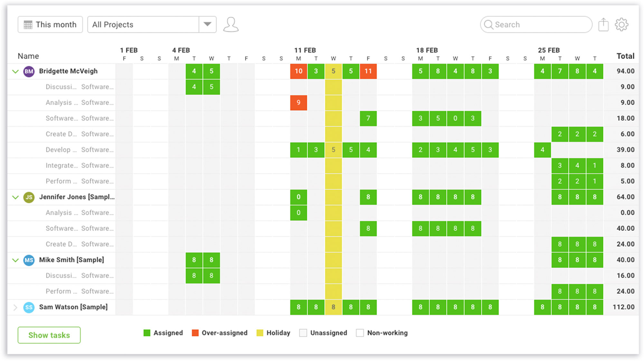This screenshot has width=644, height=361.
Task: Click the Show tasks button
Action: (x=50, y=335)
